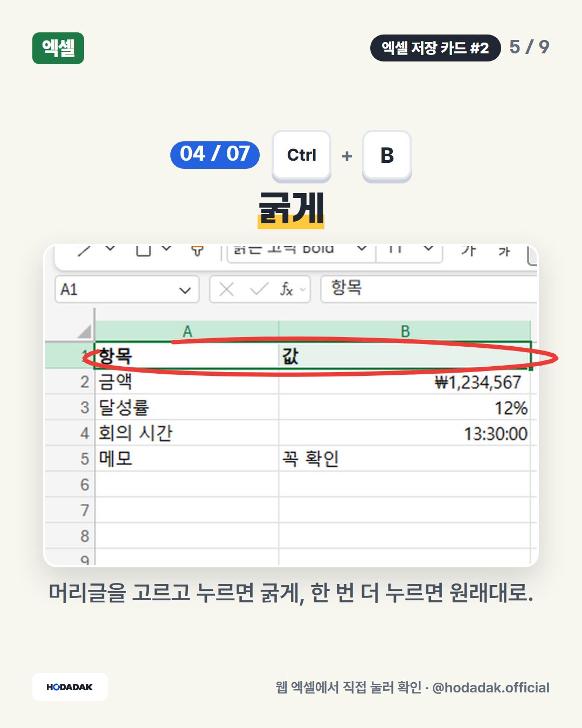582x728 pixels.
Task: Click the @hodadak.official handle
Action: click(x=491, y=688)
